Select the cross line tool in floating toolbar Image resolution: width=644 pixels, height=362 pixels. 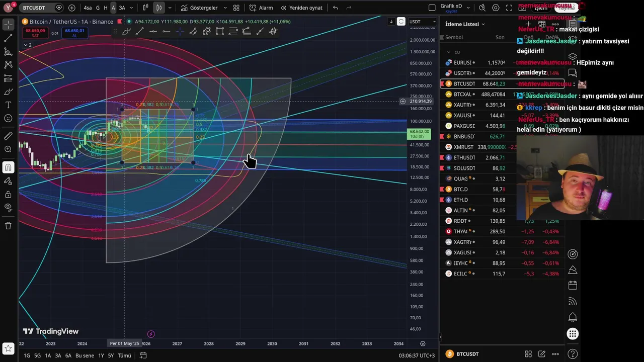[180, 31]
